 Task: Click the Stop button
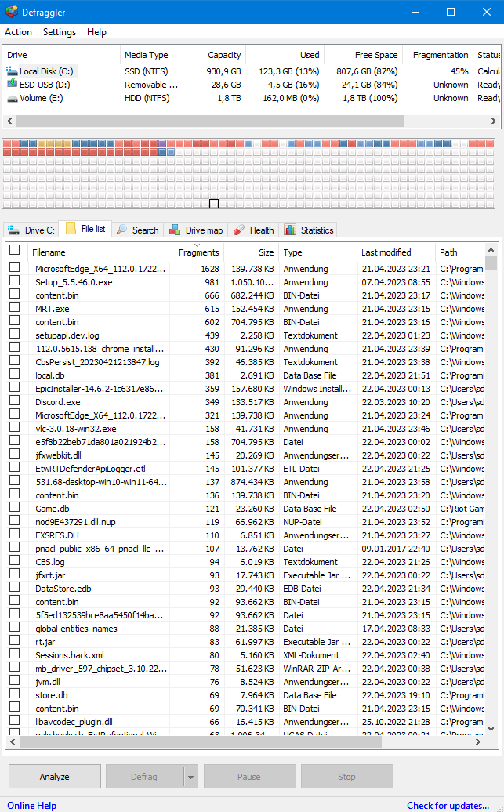point(347,776)
